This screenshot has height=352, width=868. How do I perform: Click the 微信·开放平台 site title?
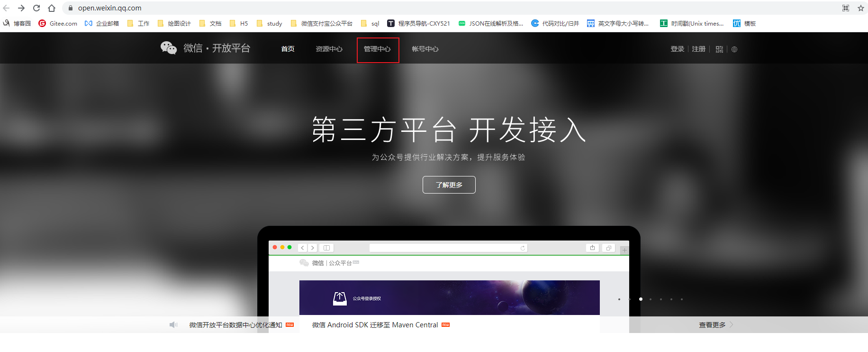pyautogui.click(x=217, y=48)
